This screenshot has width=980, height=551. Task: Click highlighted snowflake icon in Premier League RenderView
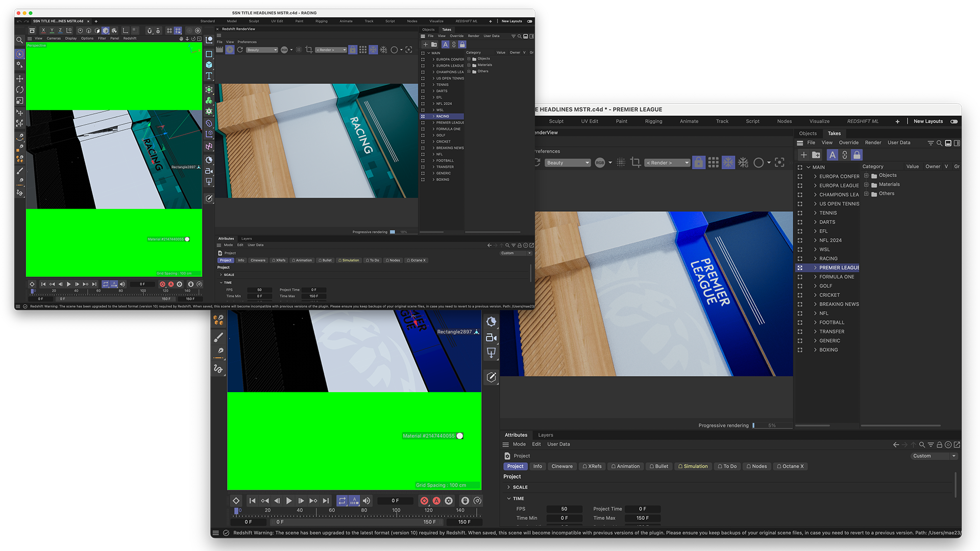coord(728,162)
